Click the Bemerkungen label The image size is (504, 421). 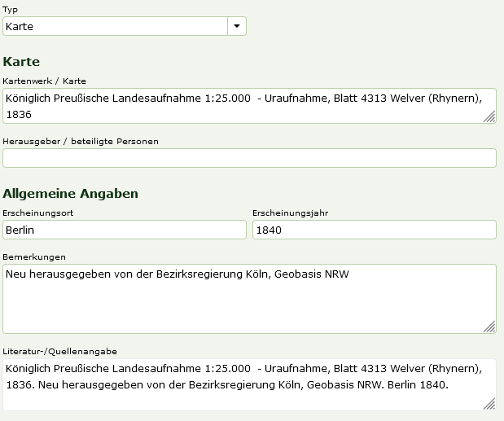click(x=34, y=257)
